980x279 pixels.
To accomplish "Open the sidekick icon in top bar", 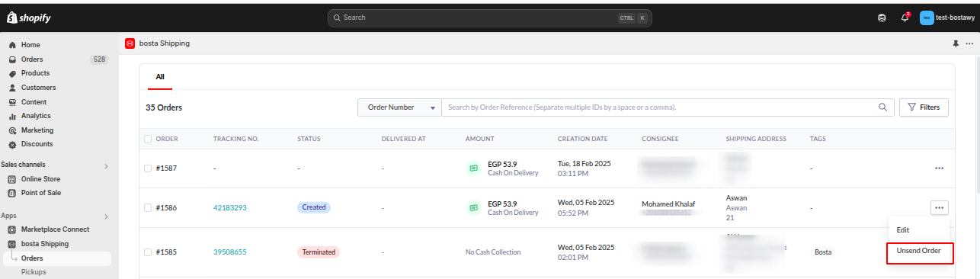I will click(x=882, y=18).
